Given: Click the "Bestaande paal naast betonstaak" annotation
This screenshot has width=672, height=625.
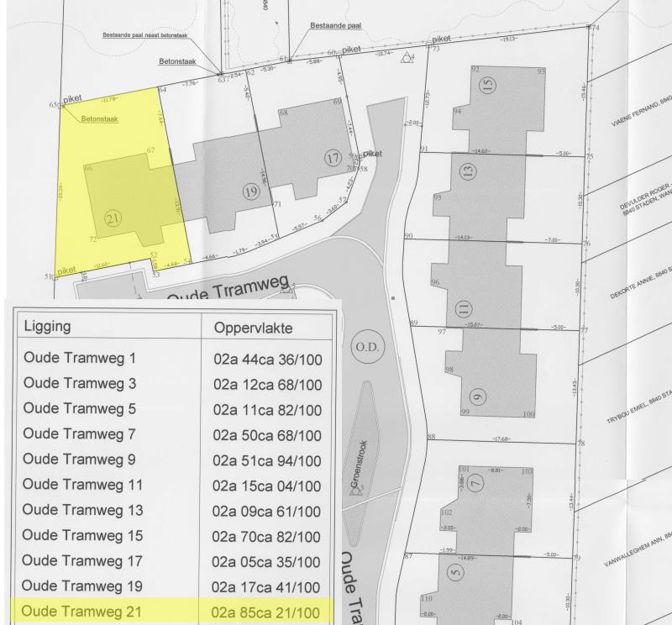Looking at the screenshot, I should [144, 35].
